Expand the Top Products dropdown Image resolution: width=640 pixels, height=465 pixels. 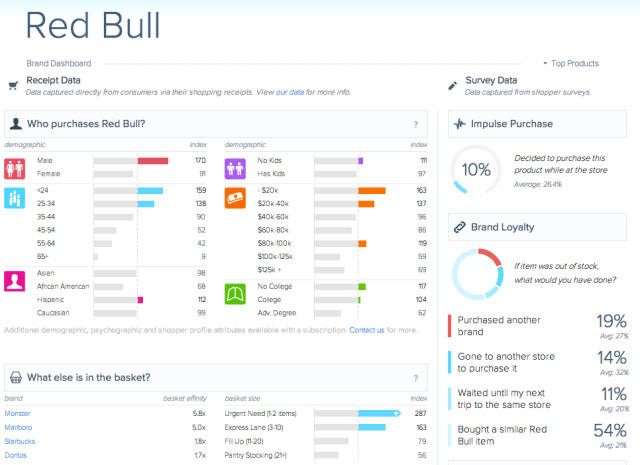tap(571, 63)
